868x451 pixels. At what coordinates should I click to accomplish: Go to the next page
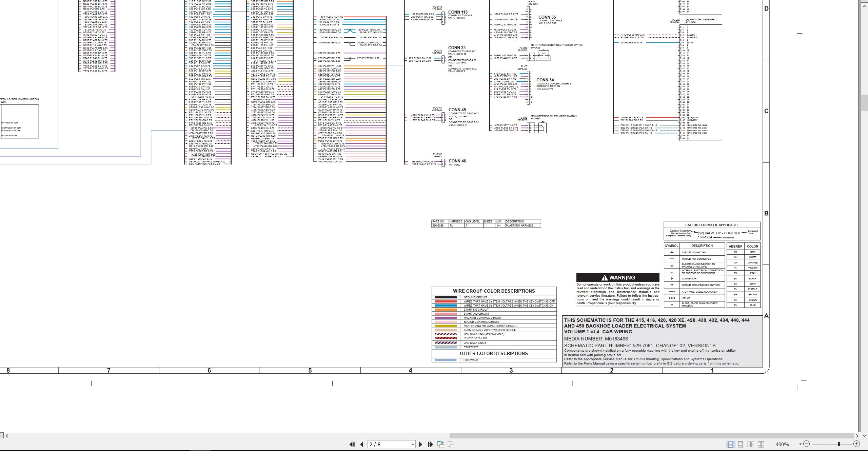coord(421,444)
